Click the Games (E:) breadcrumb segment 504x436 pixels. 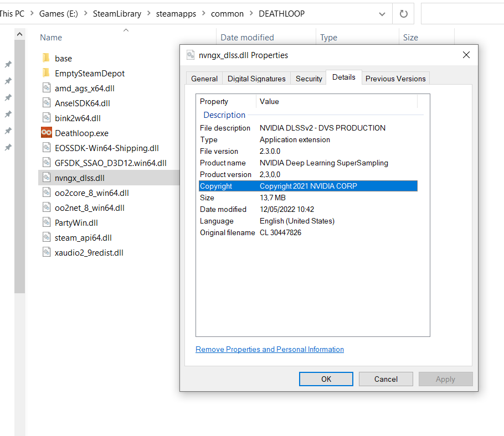coord(59,14)
